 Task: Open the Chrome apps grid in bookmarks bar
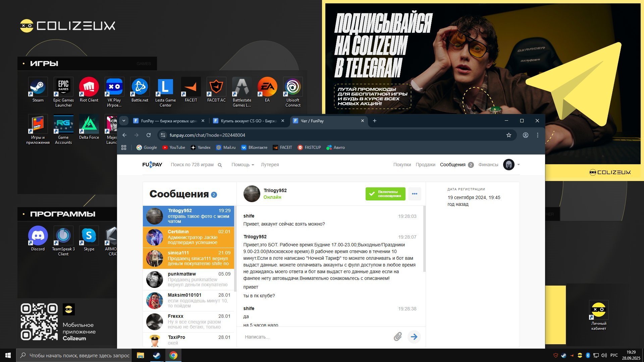(124, 147)
